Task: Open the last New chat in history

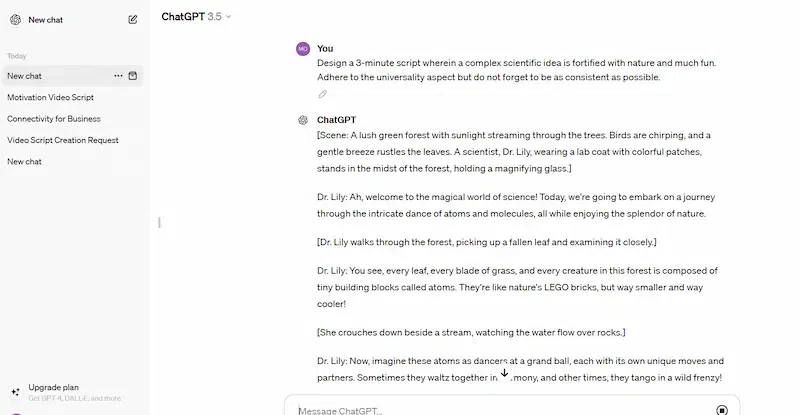Action: pyautogui.click(x=25, y=161)
